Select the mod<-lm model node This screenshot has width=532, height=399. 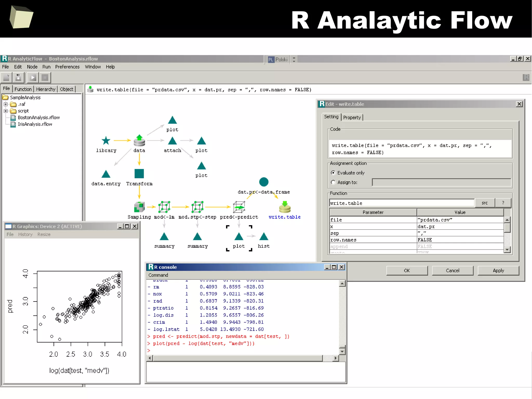164,207
